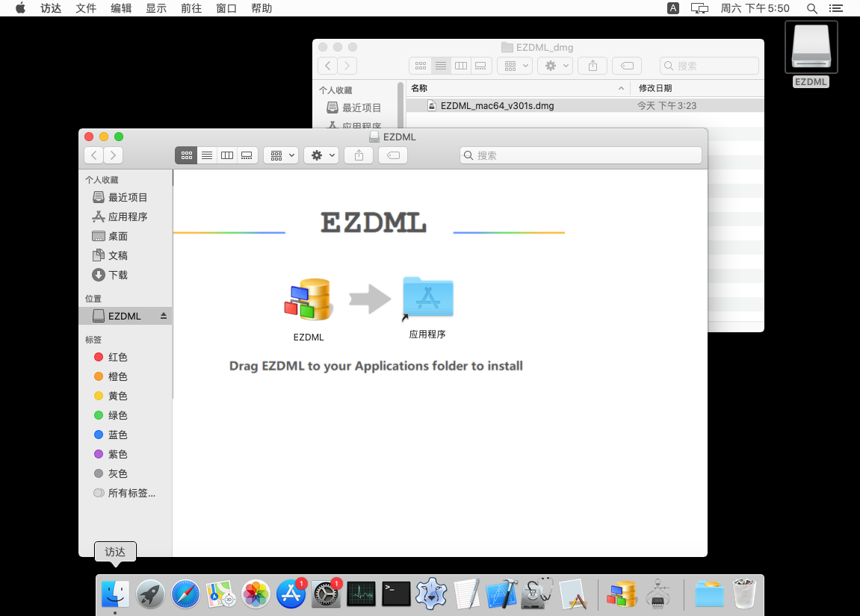The width and height of the screenshot is (860, 616).
Task: Select EZDML volume in sidebar
Action: pos(125,317)
